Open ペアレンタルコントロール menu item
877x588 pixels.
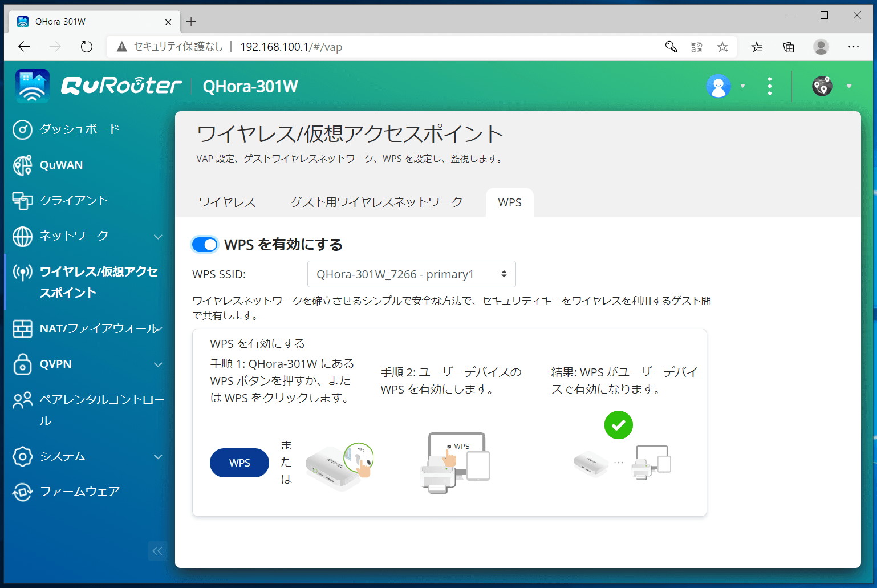(x=102, y=410)
